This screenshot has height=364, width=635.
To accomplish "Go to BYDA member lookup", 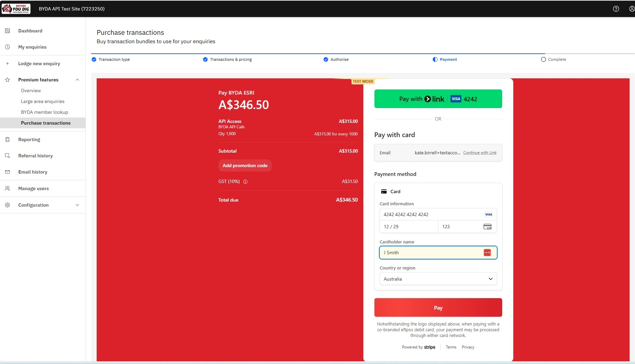I will click(44, 112).
